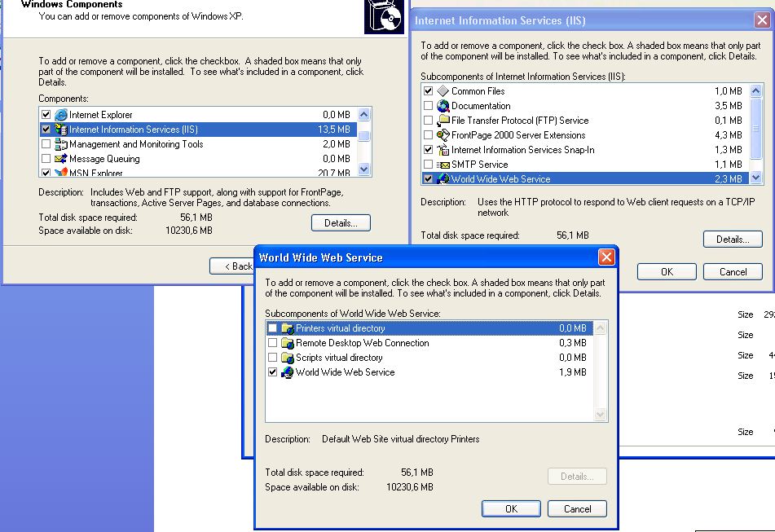Click the Common Files diamond icon
Viewport: 775px width, 532px height.
pyautogui.click(x=443, y=91)
